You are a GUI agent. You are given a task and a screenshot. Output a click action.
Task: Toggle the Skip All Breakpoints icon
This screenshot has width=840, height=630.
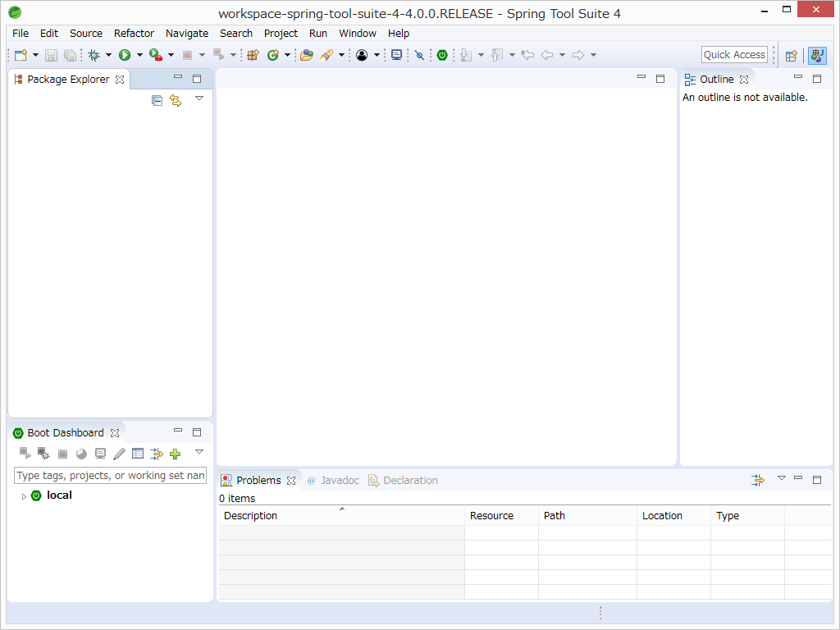tap(419, 55)
